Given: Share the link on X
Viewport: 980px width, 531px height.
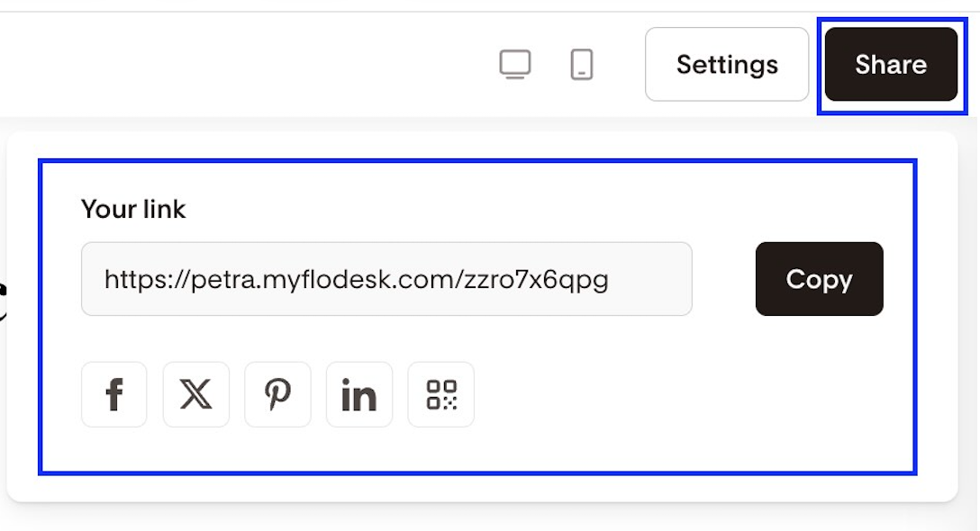Looking at the screenshot, I should coord(196,394).
